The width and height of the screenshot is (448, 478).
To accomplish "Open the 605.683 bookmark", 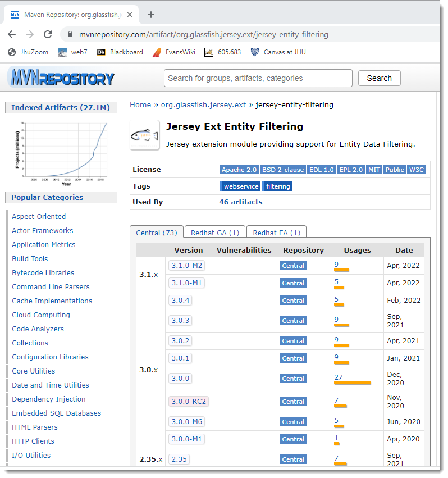I will (222, 52).
